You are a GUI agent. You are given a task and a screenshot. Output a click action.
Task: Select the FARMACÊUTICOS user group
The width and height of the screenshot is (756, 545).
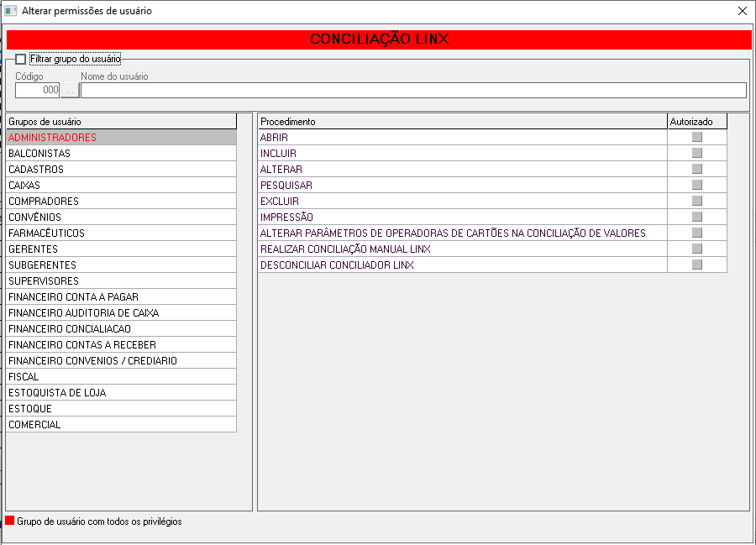tap(121, 233)
